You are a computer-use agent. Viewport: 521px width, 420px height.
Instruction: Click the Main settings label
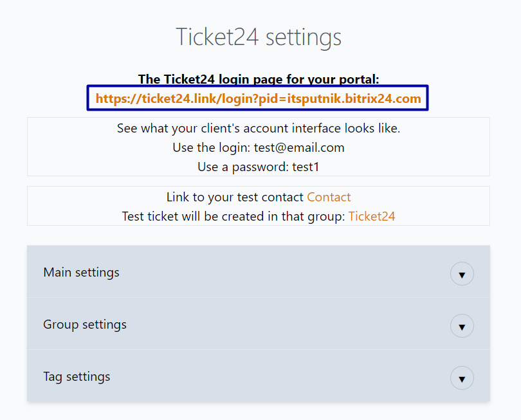click(x=81, y=273)
